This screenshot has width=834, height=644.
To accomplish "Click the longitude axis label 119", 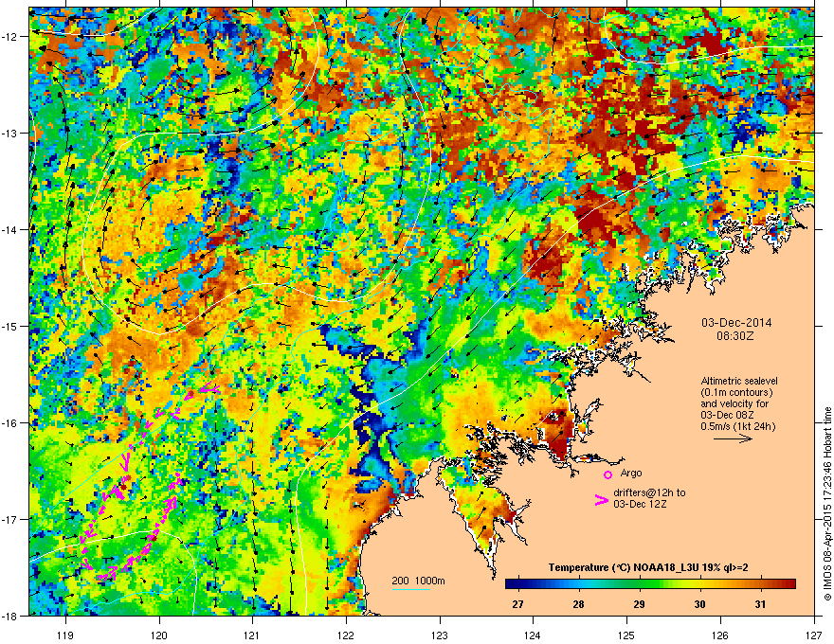I will 65,635.
